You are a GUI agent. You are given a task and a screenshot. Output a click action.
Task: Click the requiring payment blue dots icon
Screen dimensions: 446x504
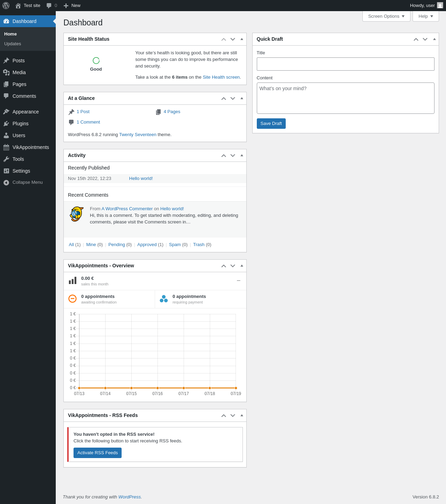164,299
